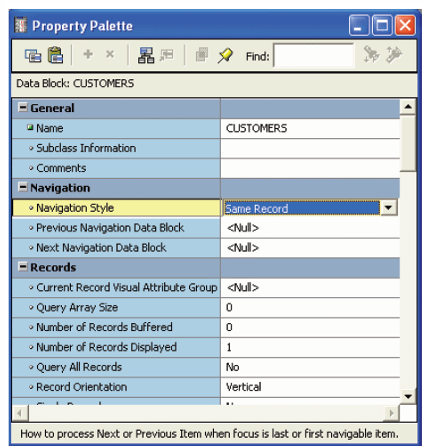The height and width of the screenshot is (447, 422).
Task: Click the Comments value cell
Action: [x=310, y=168]
